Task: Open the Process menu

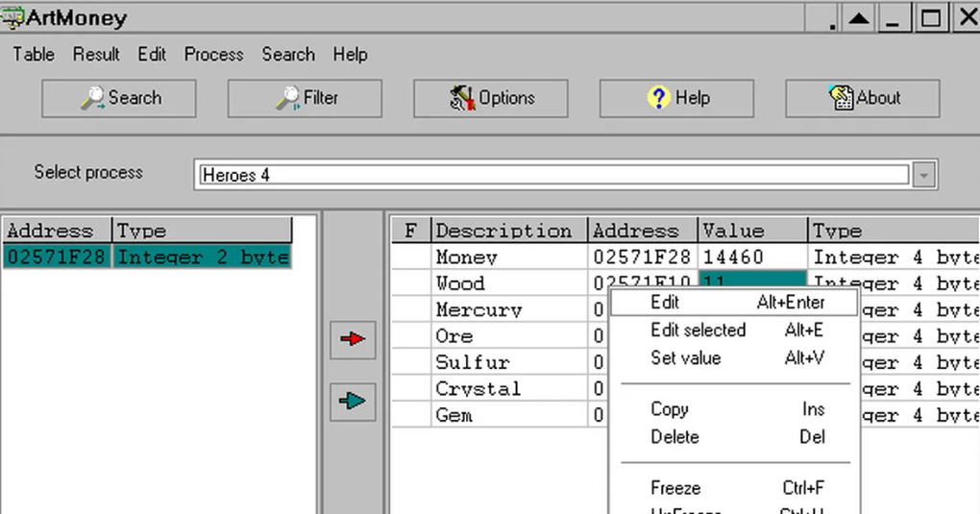Action: click(213, 55)
